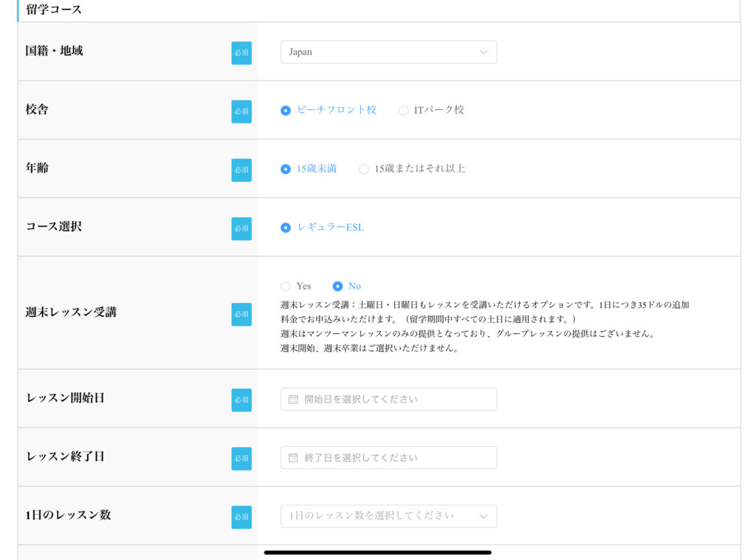The height and width of the screenshot is (560, 756).
Task: Expand the 1日のレッスン数 dropdown
Action: (388, 516)
